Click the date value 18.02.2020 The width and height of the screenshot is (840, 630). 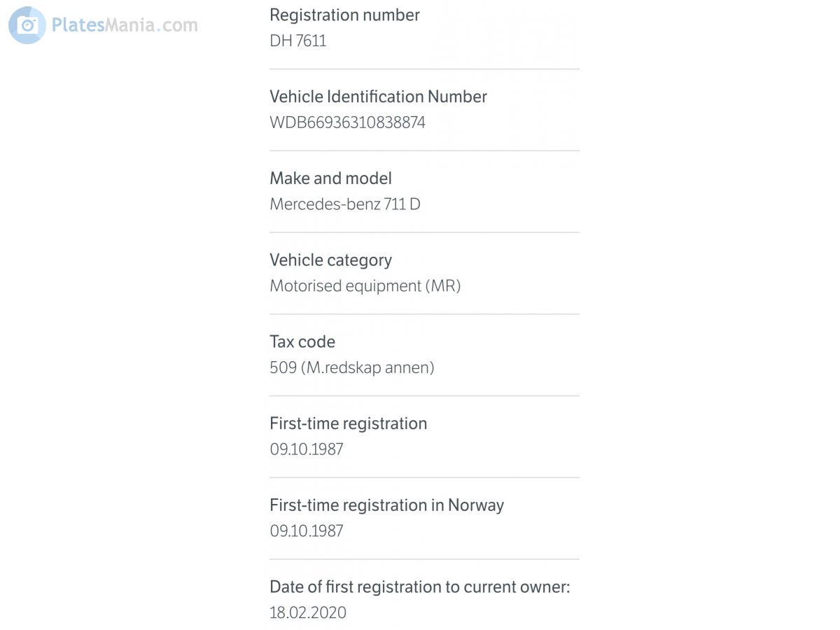tap(308, 612)
